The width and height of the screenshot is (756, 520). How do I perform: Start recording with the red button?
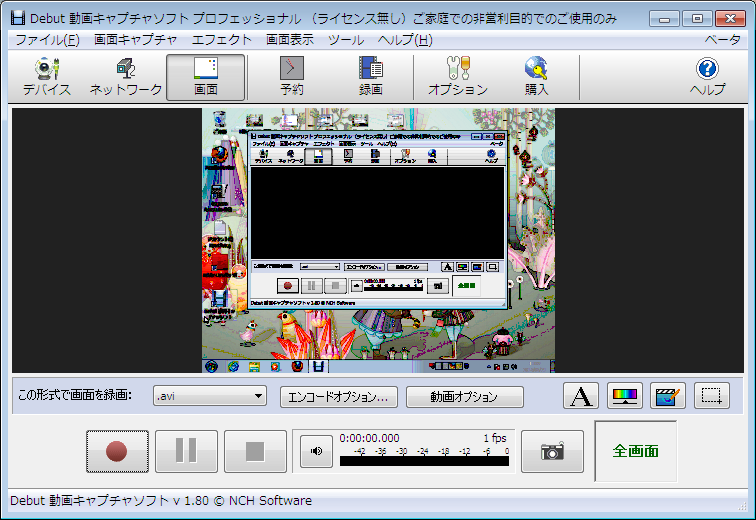(x=117, y=451)
